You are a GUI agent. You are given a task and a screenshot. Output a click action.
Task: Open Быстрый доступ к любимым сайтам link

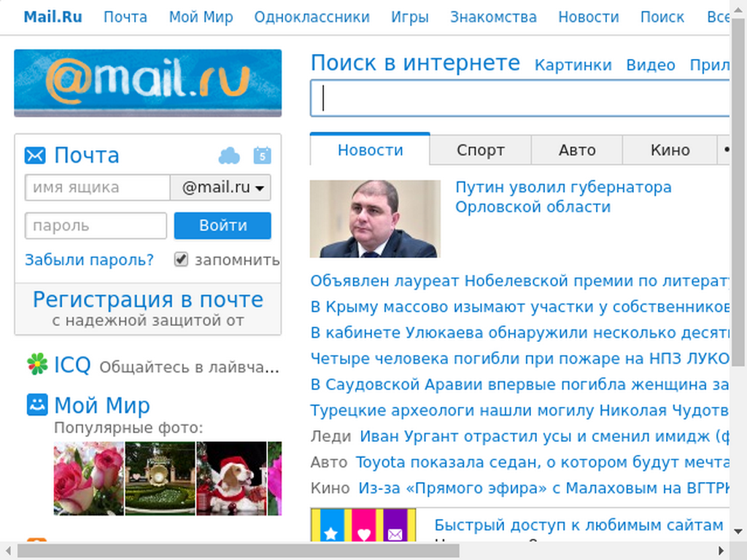578,525
